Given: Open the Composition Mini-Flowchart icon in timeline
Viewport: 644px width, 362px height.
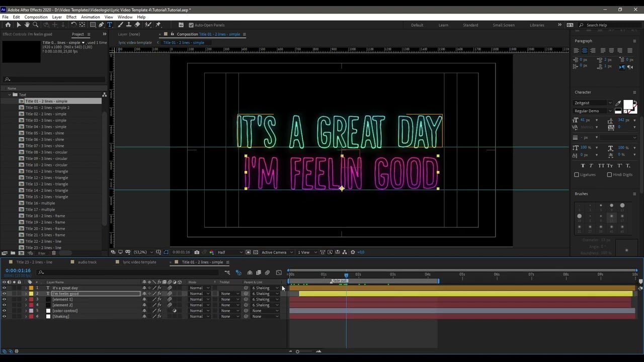Looking at the screenshot, I should pyautogui.click(x=227, y=273).
